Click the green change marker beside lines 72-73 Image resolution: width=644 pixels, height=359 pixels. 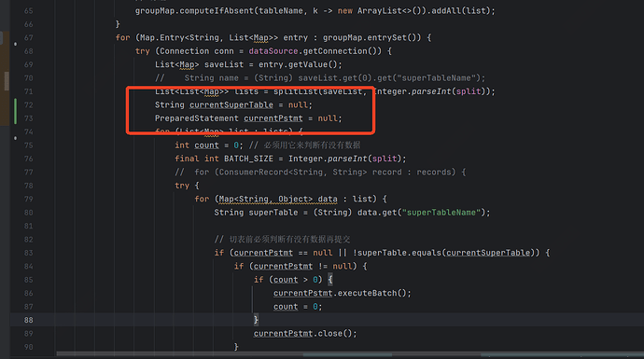pyautogui.click(x=16, y=111)
